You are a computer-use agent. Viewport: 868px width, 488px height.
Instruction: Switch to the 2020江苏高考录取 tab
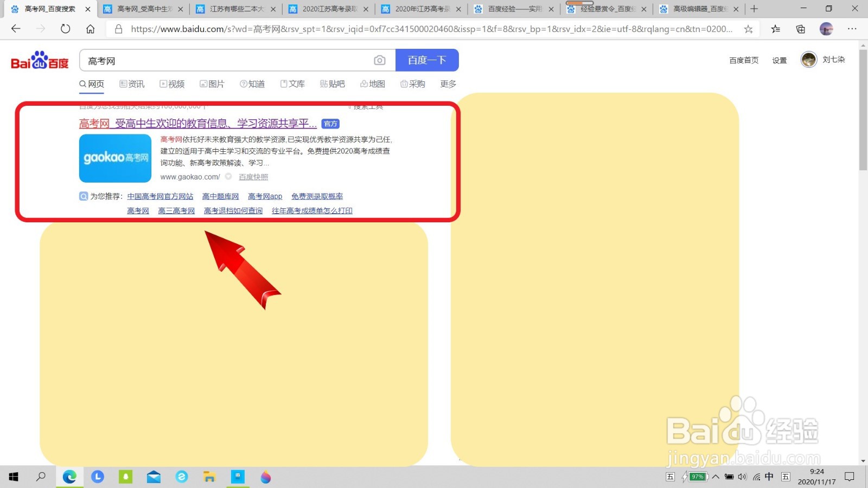(x=329, y=9)
